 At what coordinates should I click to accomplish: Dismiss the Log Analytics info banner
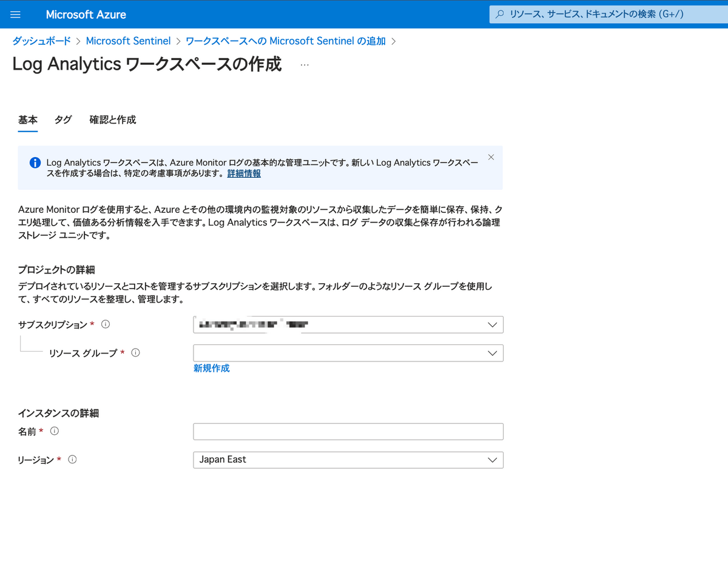(x=491, y=157)
